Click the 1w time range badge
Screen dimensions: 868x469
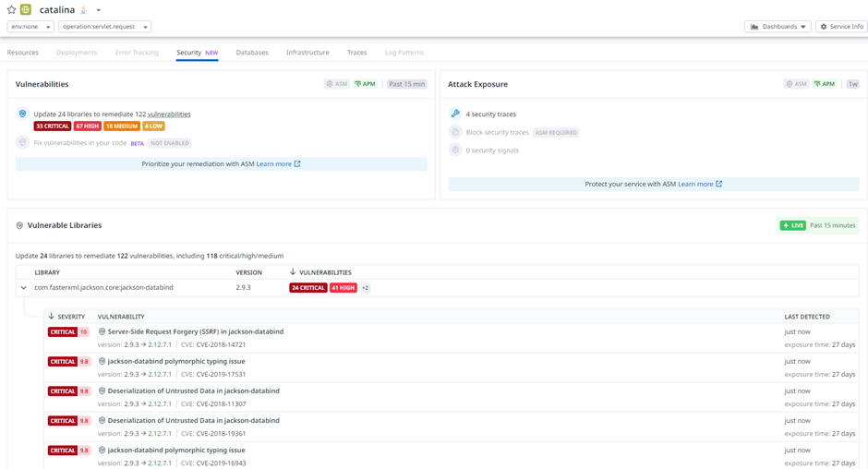coord(852,84)
